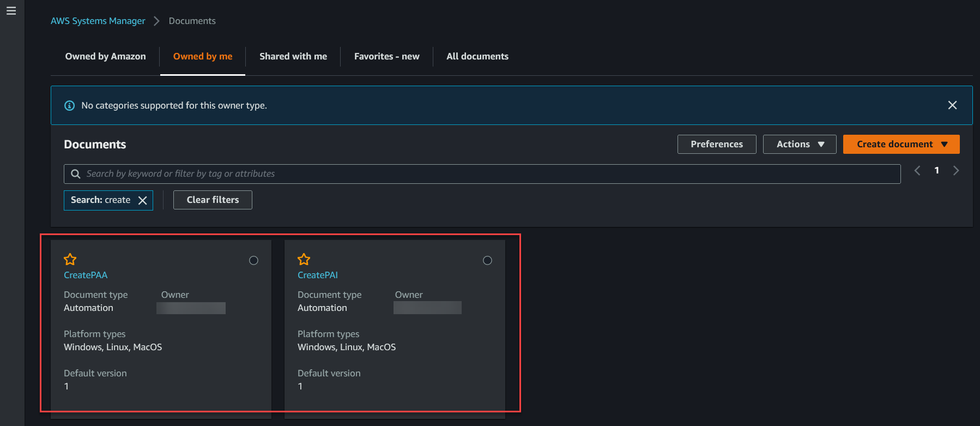This screenshot has height=426, width=980.
Task: Open the CreatePAA document link
Action: tap(86, 275)
